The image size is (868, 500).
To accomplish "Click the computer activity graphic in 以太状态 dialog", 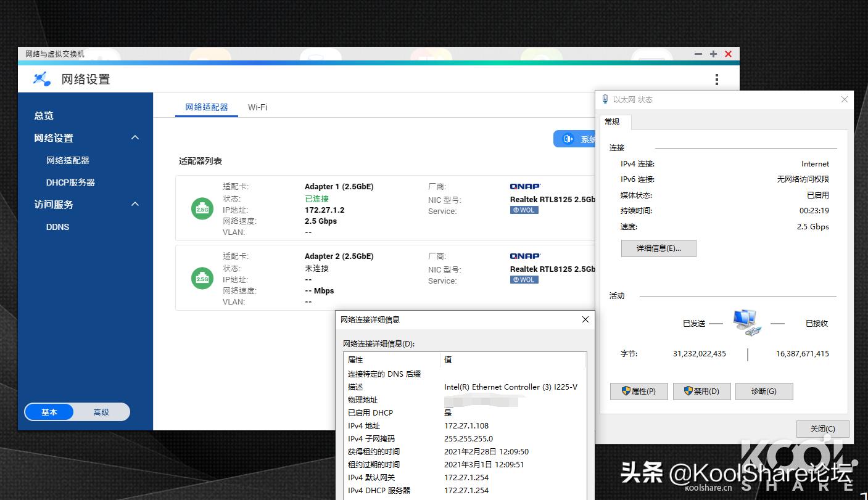I will (x=746, y=321).
